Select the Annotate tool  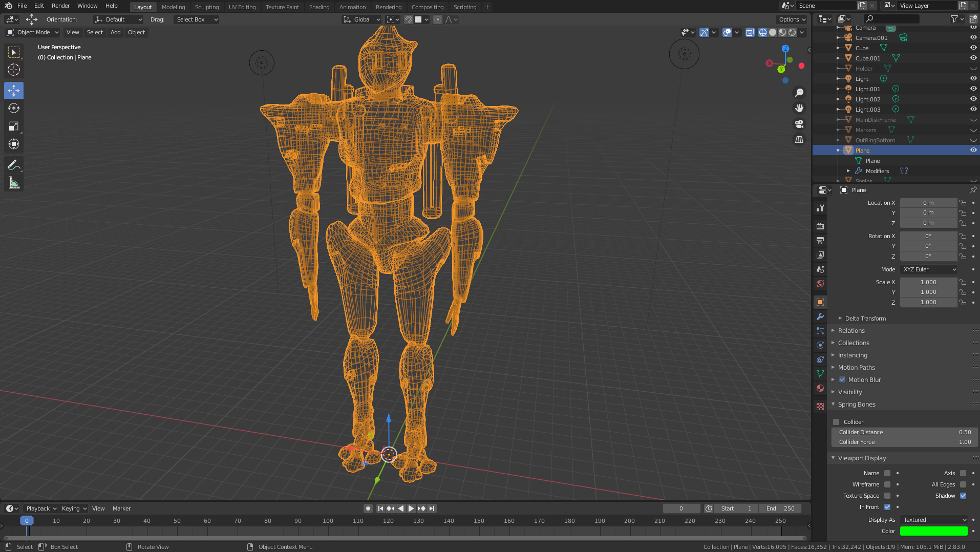[14, 165]
